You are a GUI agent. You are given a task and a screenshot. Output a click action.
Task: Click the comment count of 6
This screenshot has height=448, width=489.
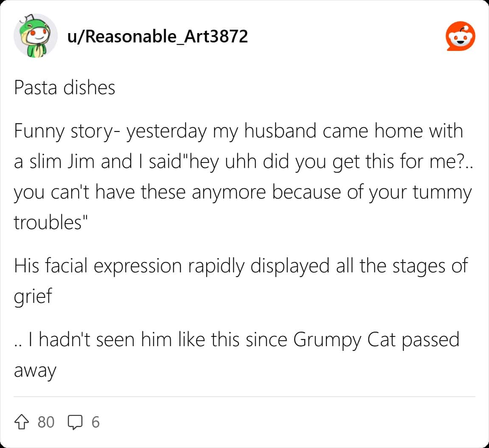(95, 422)
